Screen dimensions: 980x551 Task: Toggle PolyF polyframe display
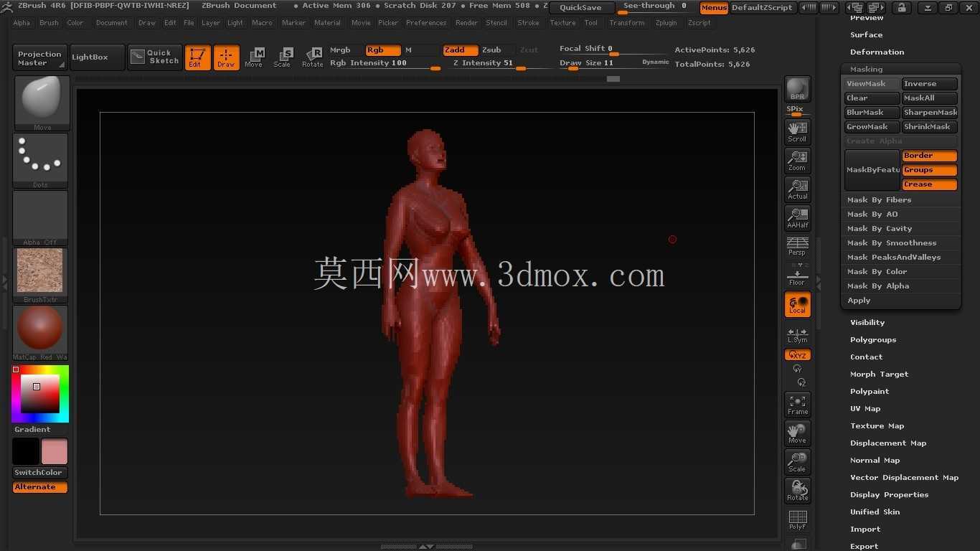point(797,519)
